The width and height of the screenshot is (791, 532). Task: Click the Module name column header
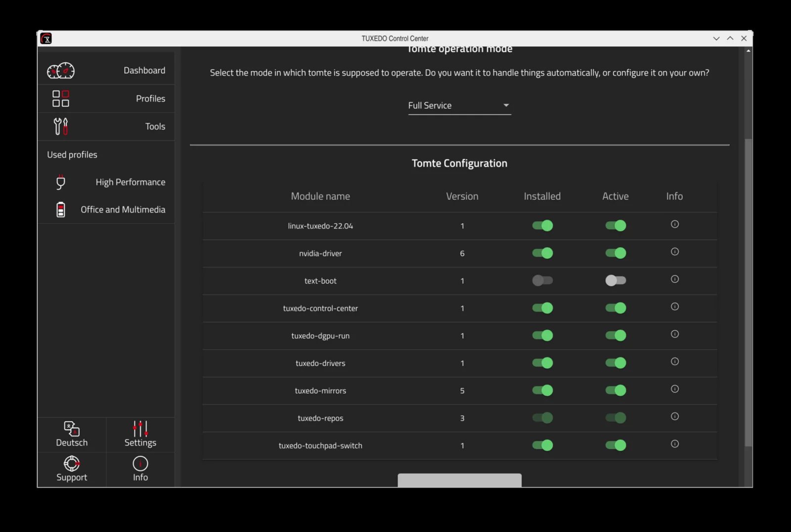(x=320, y=196)
